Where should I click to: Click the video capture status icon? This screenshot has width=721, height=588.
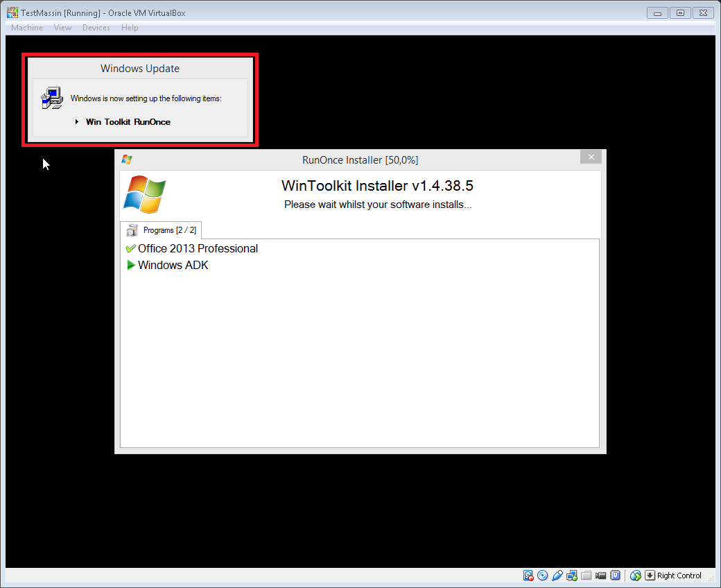pos(600,576)
